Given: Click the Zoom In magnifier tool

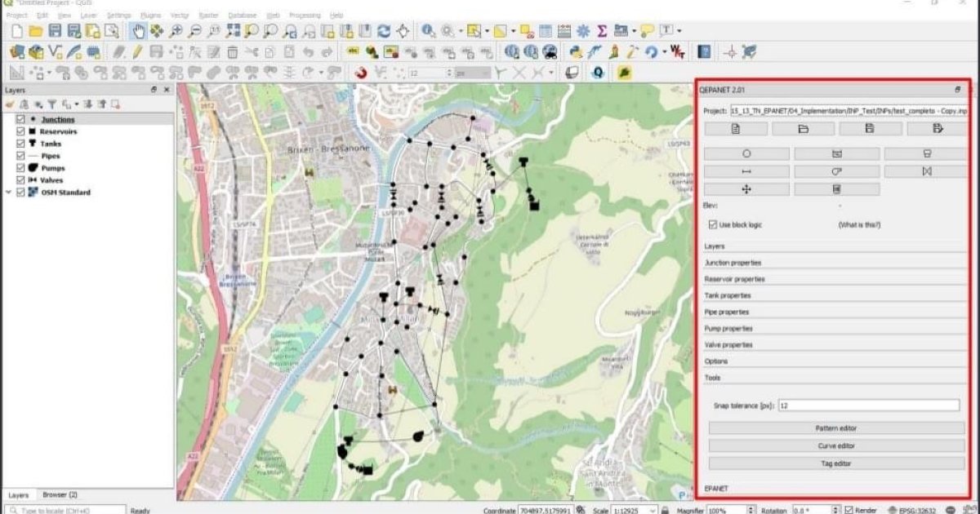Looking at the screenshot, I should pos(175,31).
